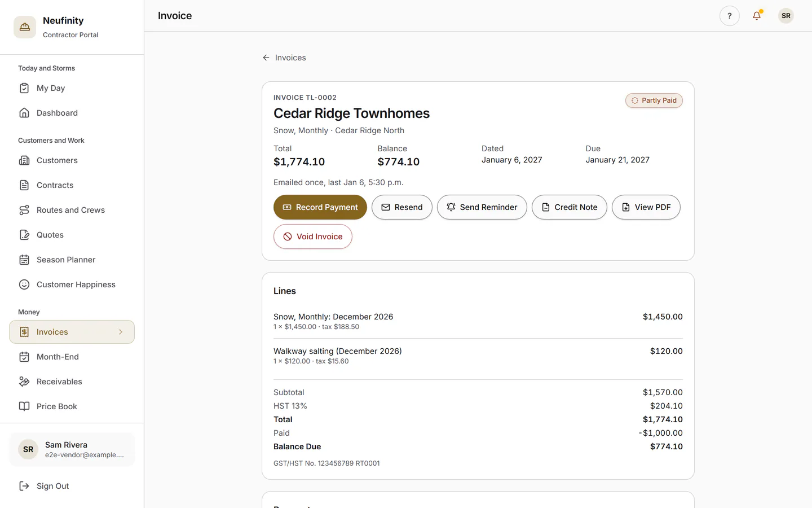Click the Month-End calendar check icon
The width and height of the screenshot is (812, 508).
24,357
